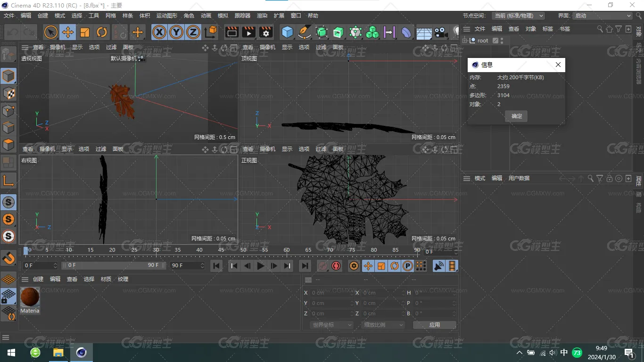Select the Live Selection arrow tool

(x=50, y=32)
